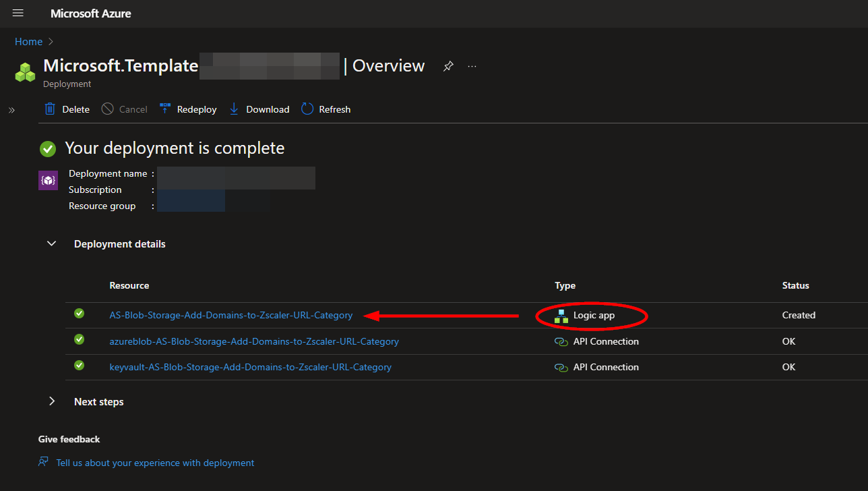The image size is (868, 491).
Task: Click the Type column header
Action: (565, 285)
